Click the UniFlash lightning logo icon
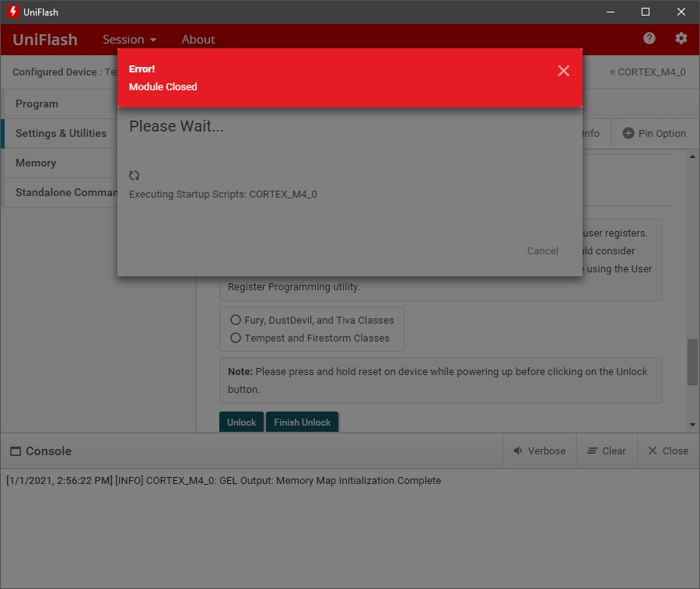Screen dimensions: 700x589 point(13,12)
